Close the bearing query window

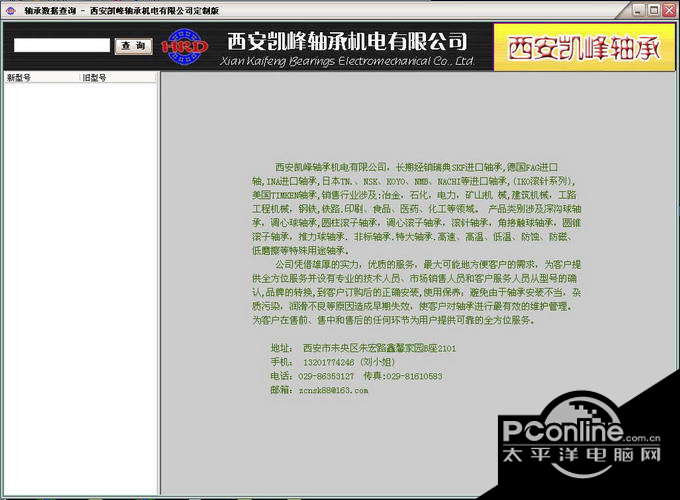[x=669, y=10]
